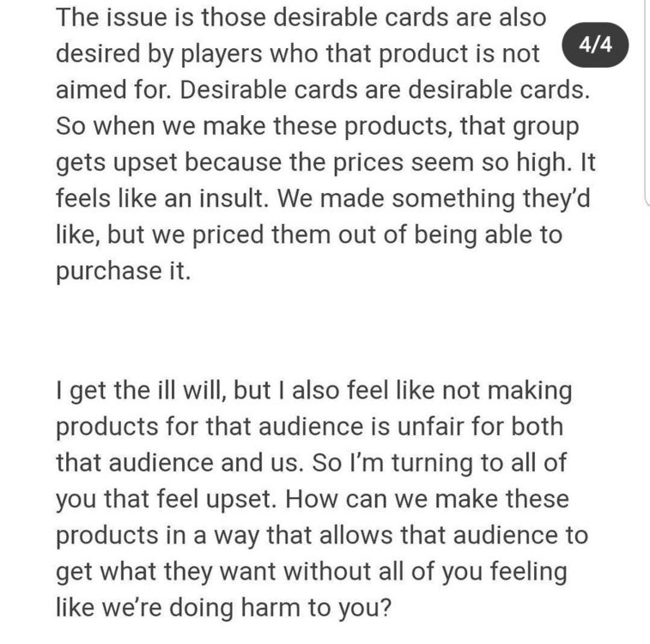The image size is (650, 644).
Task: Click the line starting "I get the ill will"
Action: tap(313, 391)
